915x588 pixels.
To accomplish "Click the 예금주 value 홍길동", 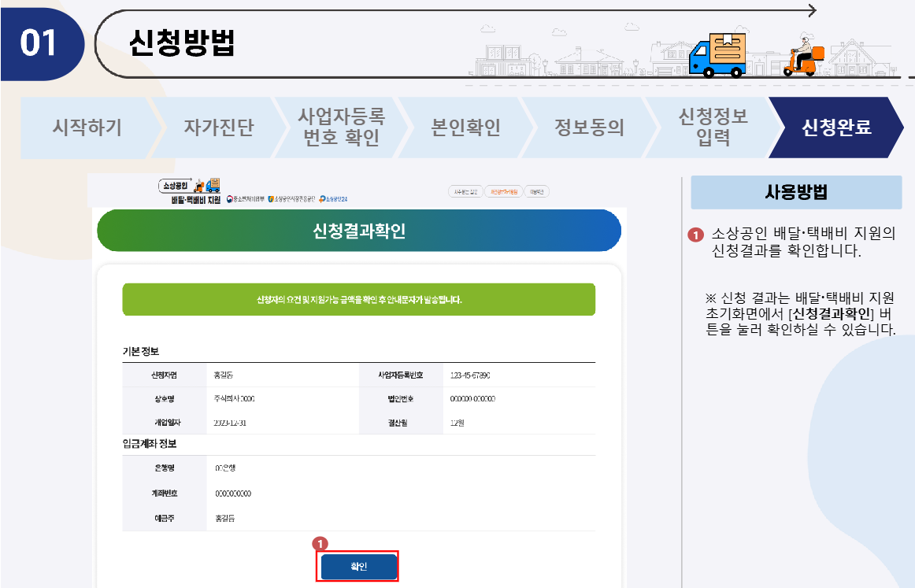I will (224, 518).
